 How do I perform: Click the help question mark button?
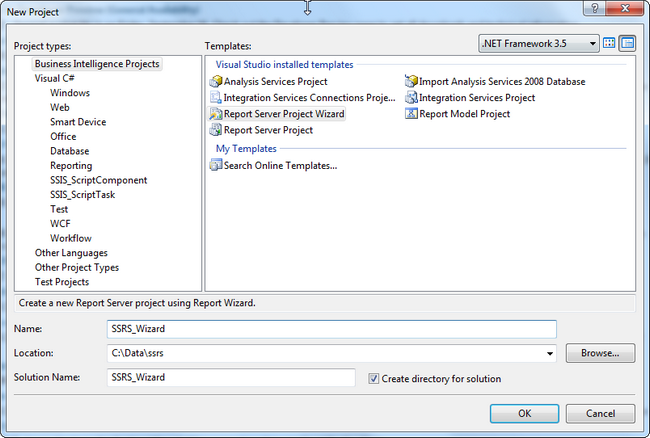pyautogui.click(x=594, y=8)
